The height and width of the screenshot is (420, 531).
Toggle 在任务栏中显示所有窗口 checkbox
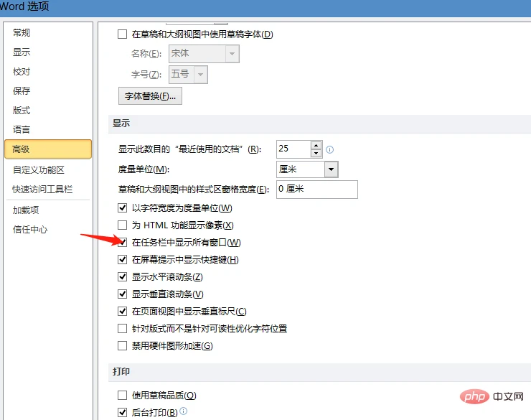pos(122,242)
